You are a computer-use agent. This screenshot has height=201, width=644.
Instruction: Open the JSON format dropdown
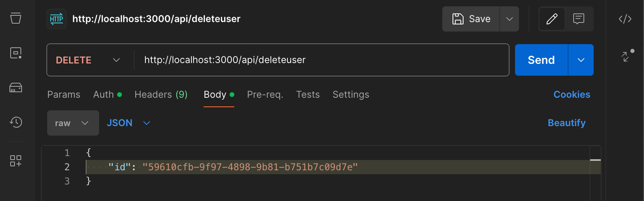click(129, 123)
